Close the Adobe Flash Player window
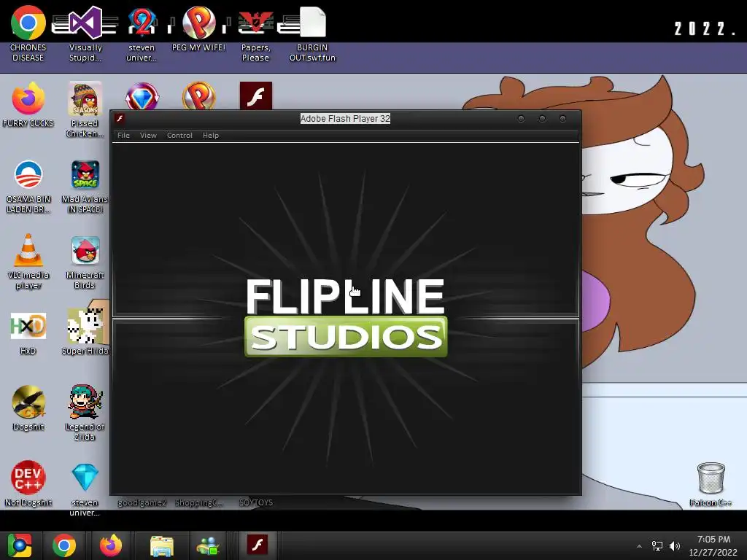 (x=562, y=119)
